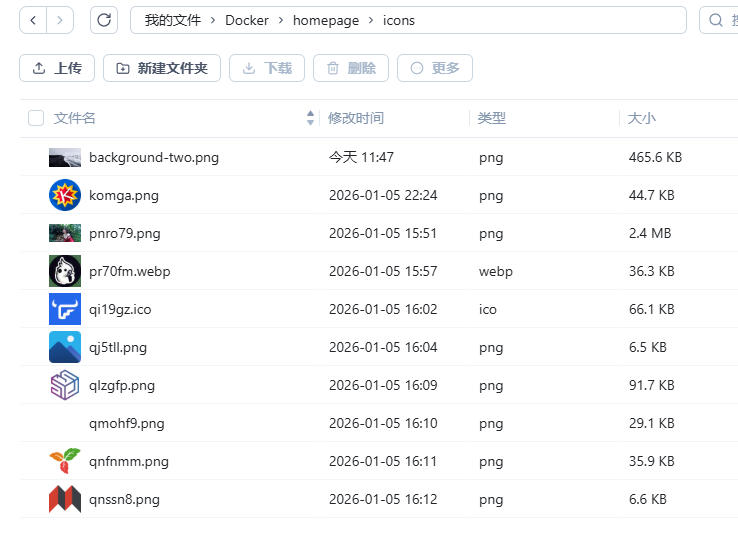Click the search magnifier icon
Viewport: 738px width, 543px height.
[716, 20]
